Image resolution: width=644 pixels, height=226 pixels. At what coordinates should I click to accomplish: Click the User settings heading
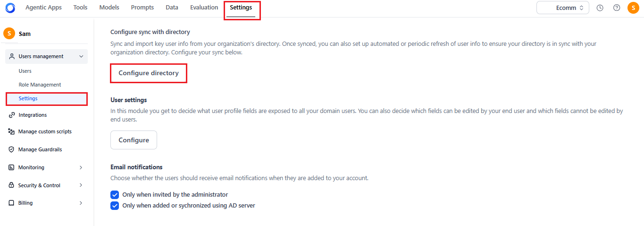[129, 100]
